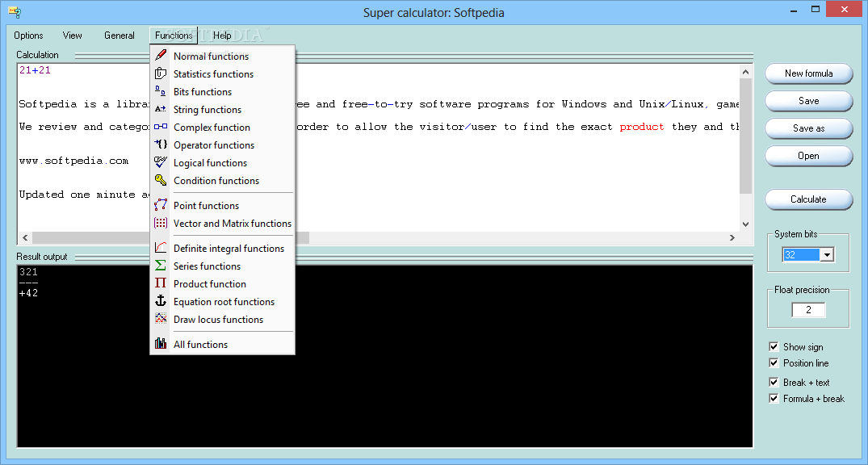Click the +42 result in output

[29, 293]
